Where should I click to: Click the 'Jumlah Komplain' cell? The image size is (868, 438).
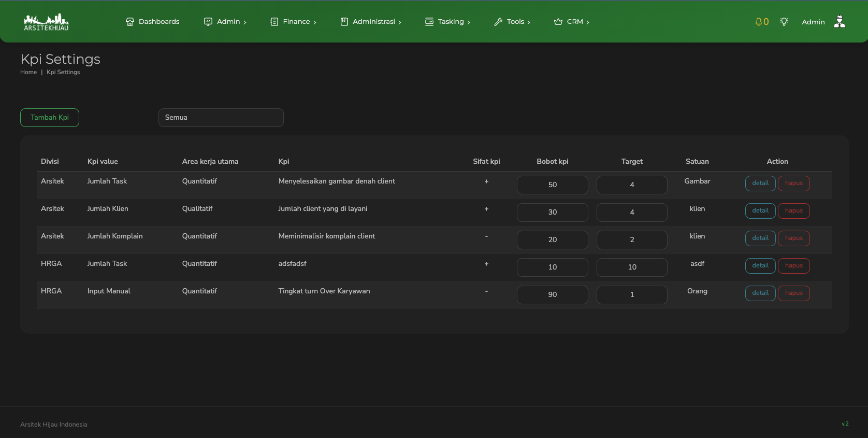pos(115,236)
